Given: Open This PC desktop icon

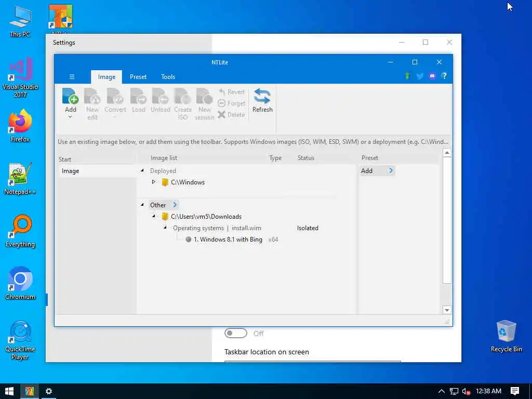Looking at the screenshot, I should point(20,21).
